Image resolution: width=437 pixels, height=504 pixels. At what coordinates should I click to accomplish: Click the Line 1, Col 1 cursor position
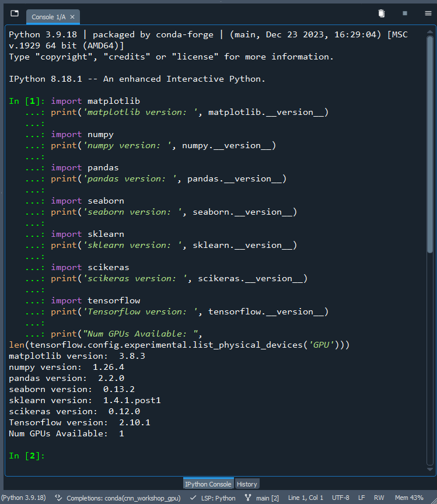pyautogui.click(x=306, y=498)
